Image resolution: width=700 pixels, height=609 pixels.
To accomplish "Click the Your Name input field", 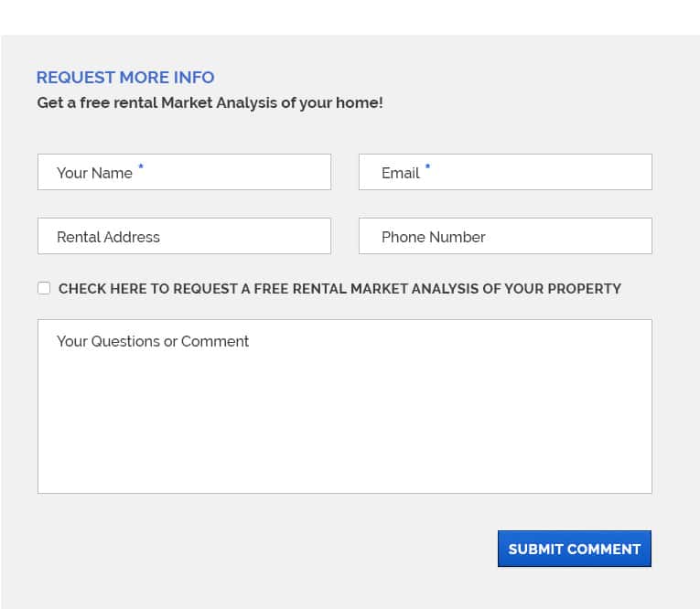I will coord(184,172).
